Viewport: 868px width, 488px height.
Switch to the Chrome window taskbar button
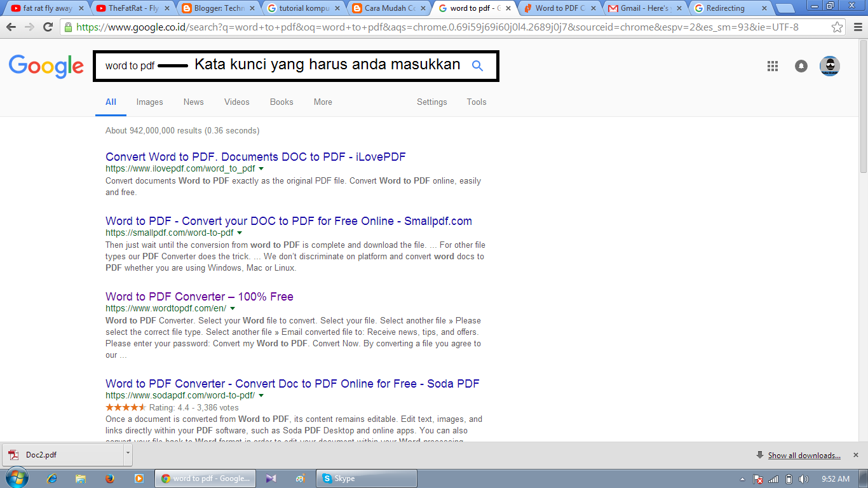[206, 478]
